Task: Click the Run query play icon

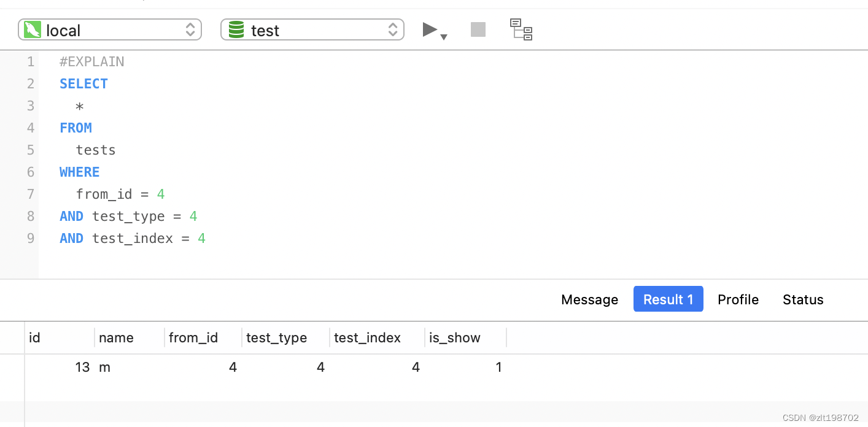Action: [430, 29]
